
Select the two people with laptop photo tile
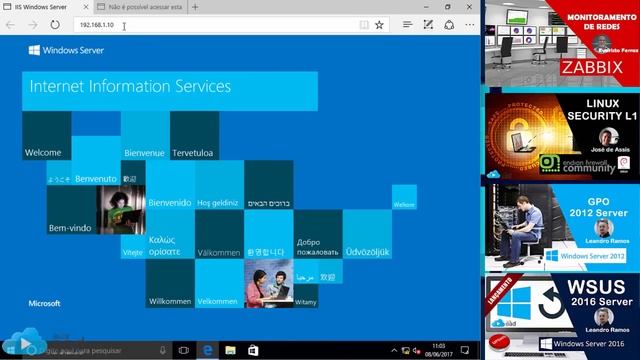coord(269,283)
